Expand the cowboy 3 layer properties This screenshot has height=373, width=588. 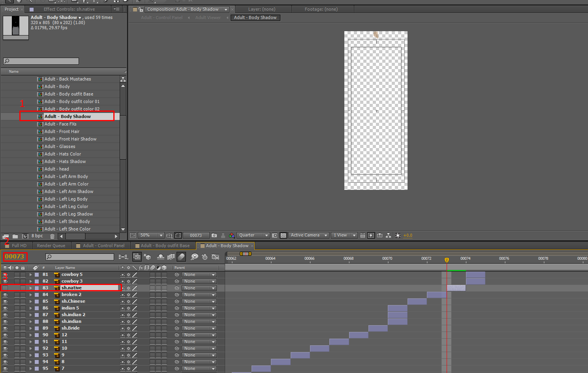(30, 281)
